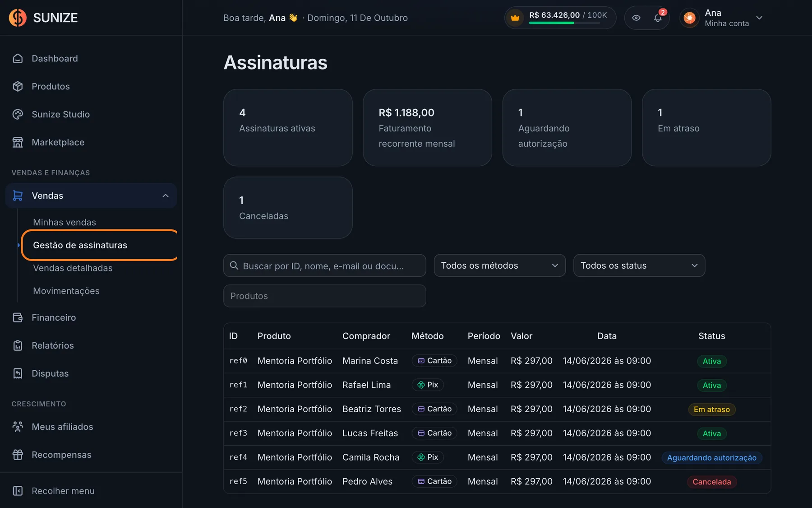Select Gestão de assinaturas menu item
The width and height of the screenshot is (812, 508).
pyautogui.click(x=99, y=245)
